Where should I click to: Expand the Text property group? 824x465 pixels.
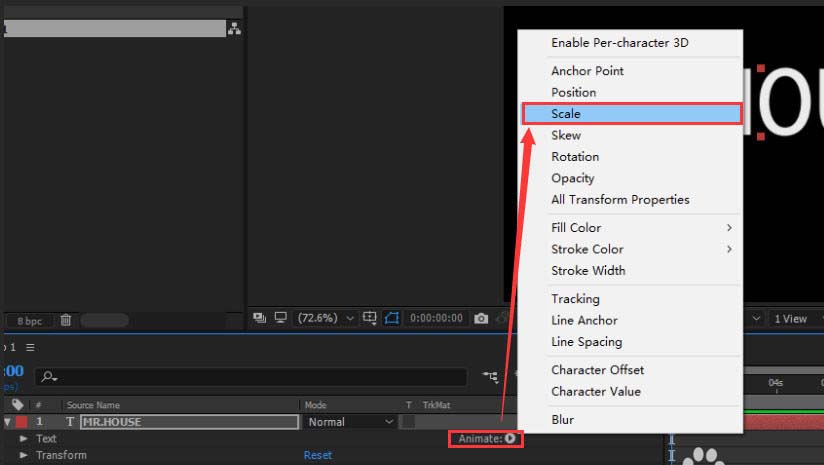click(x=24, y=438)
